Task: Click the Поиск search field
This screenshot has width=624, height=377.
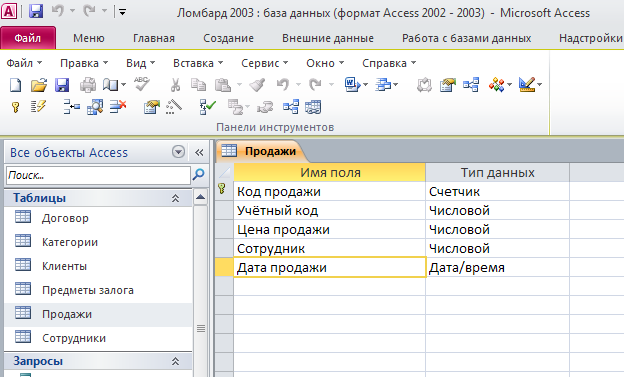Action: tap(98, 175)
